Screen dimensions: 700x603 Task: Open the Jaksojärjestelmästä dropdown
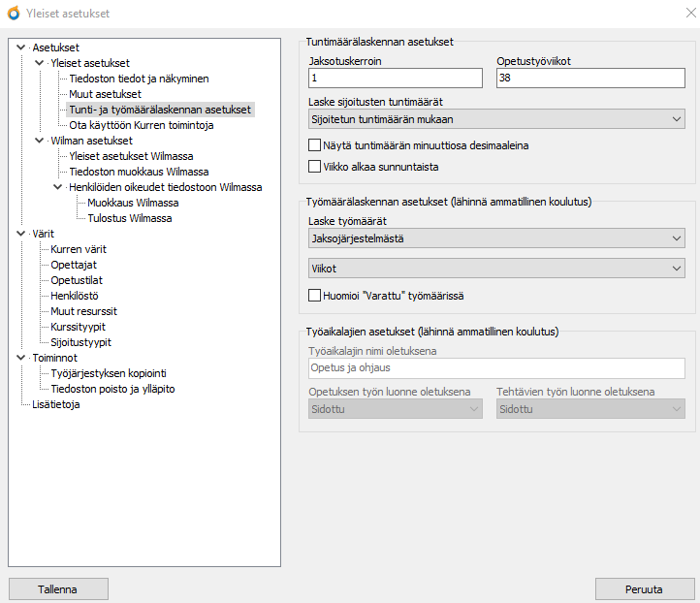[x=494, y=238]
